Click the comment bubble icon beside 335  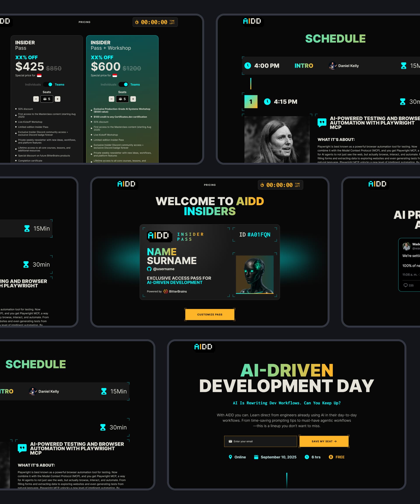pyautogui.click(x=406, y=285)
